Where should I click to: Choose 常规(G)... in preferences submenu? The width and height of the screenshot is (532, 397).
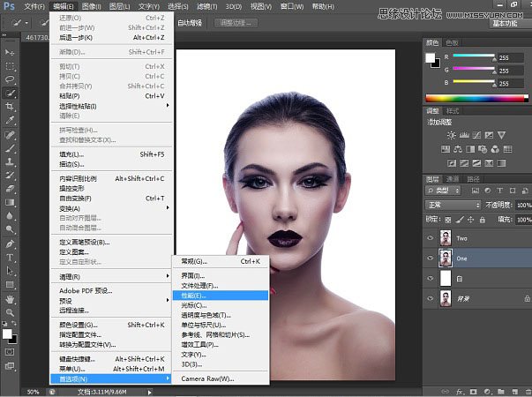tap(221, 261)
